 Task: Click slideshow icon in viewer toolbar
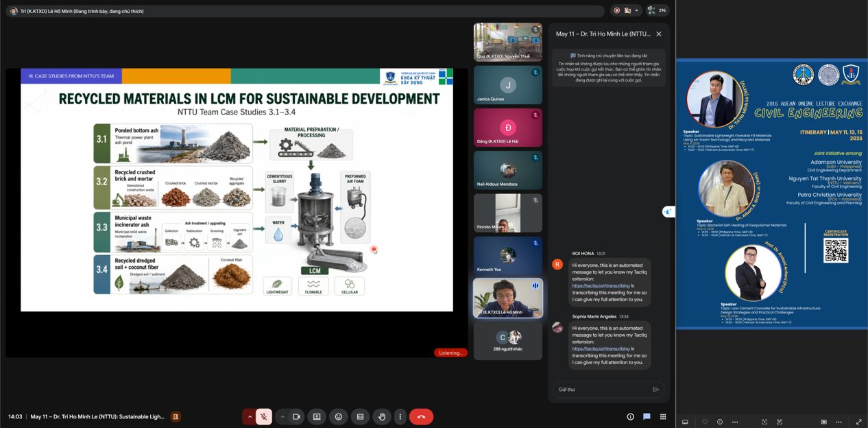tap(823, 422)
